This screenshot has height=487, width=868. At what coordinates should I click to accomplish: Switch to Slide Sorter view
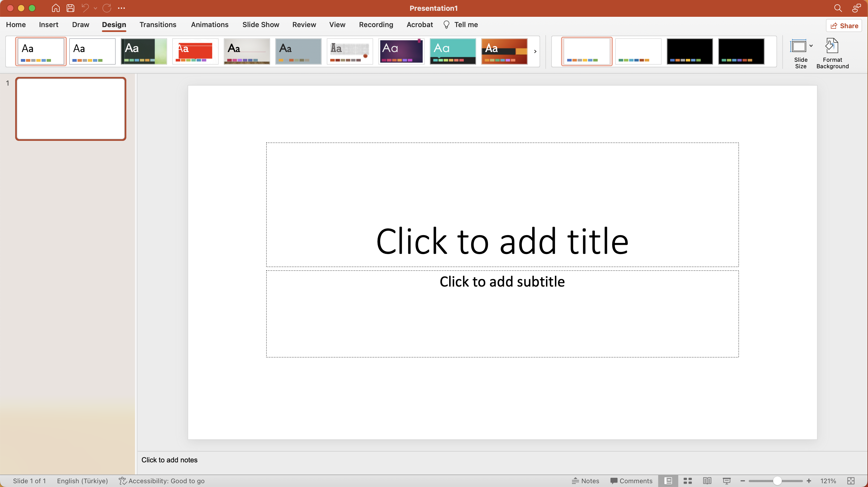pos(688,480)
